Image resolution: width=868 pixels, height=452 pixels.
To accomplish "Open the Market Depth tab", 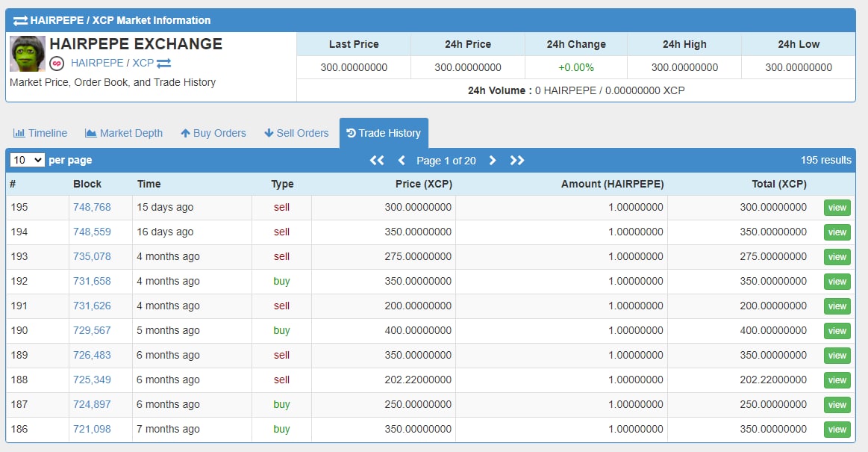I will coord(124,133).
